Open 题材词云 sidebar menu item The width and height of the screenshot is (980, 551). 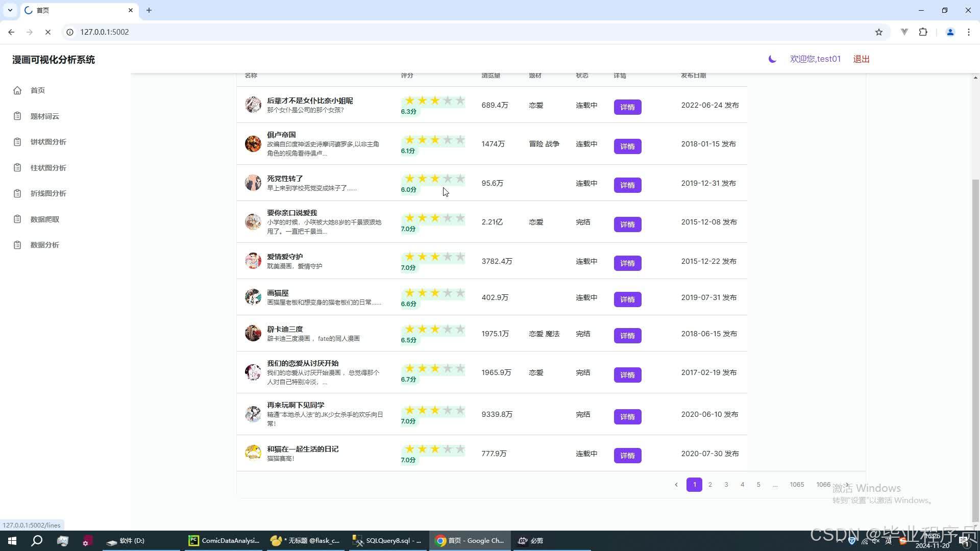44,116
